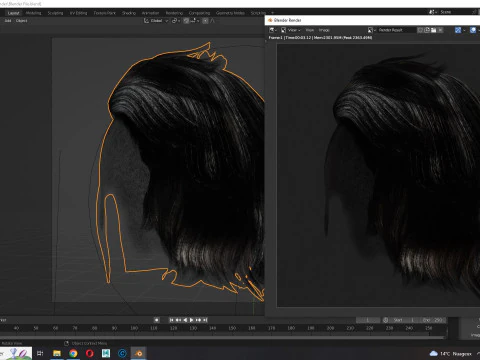Image resolution: width=480 pixels, height=360 pixels.
Task: Open the Animation workspace tab
Action: coord(150,13)
